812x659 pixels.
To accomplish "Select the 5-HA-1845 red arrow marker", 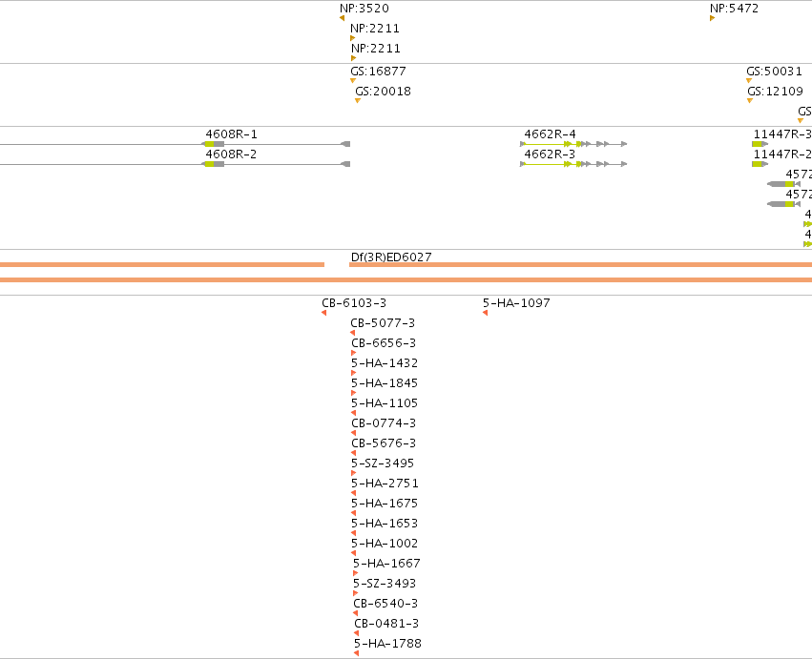I will point(354,393).
